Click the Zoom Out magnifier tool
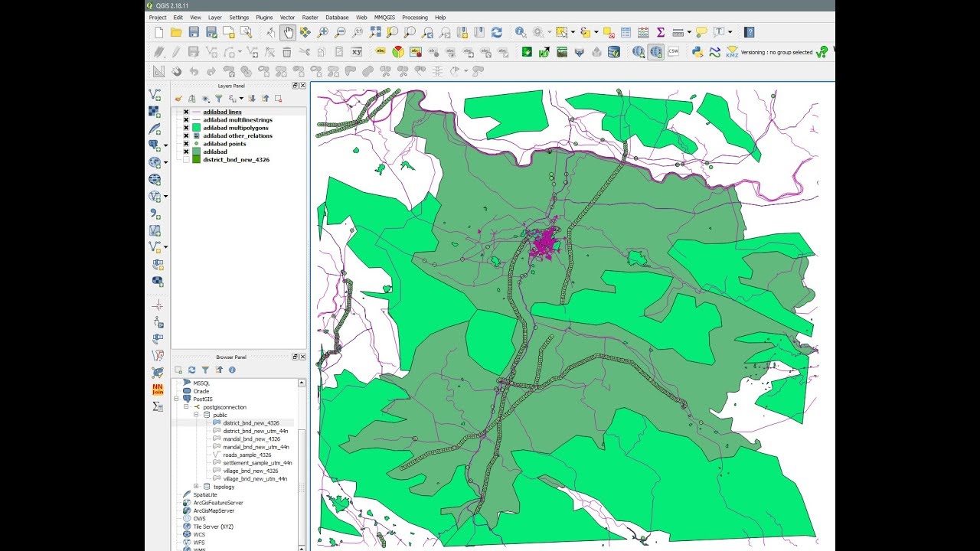 point(340,32)
